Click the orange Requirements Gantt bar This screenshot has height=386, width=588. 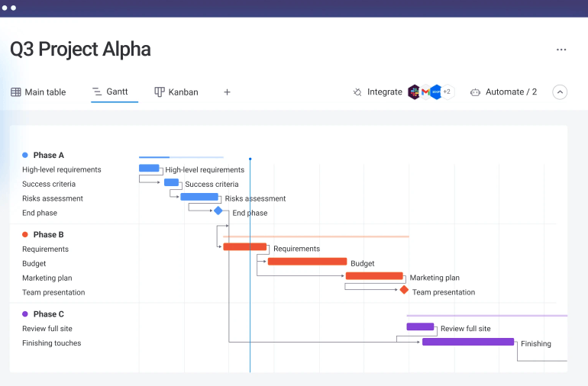pos(245,246)
